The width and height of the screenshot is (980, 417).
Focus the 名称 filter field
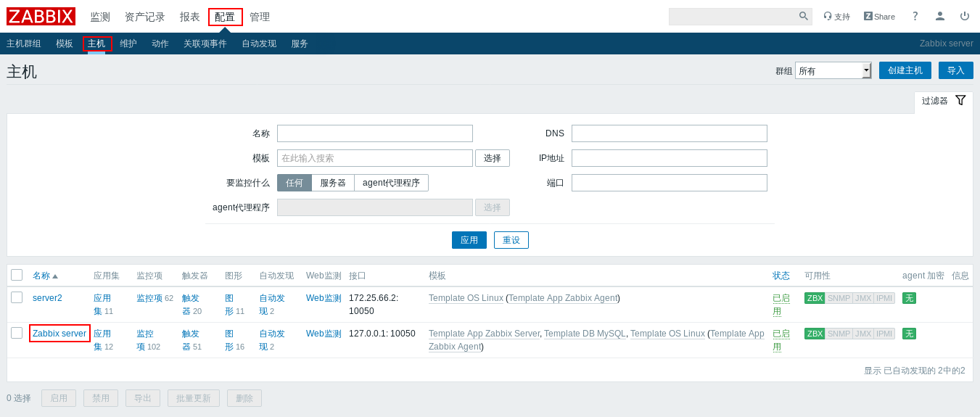(x=375, y=133)
